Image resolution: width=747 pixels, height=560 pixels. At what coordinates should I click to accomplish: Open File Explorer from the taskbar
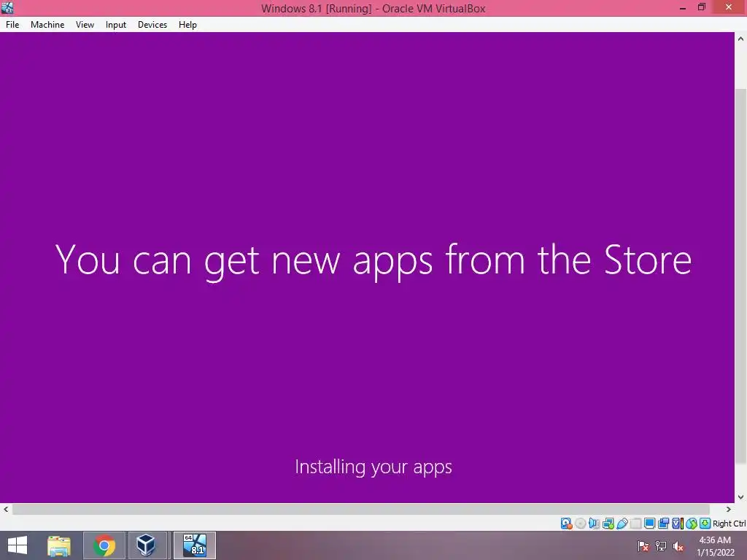click(x=59, y=545)
